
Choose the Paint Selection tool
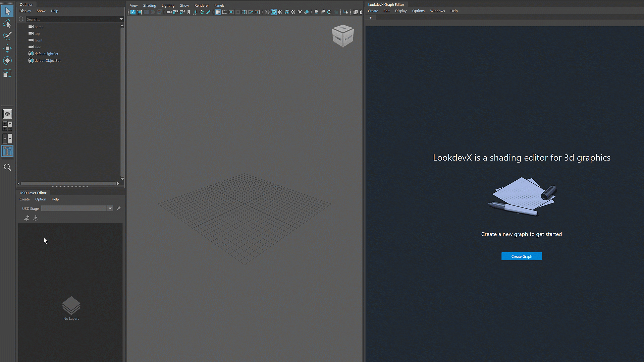pyautogui.click(x=7, y=36)
